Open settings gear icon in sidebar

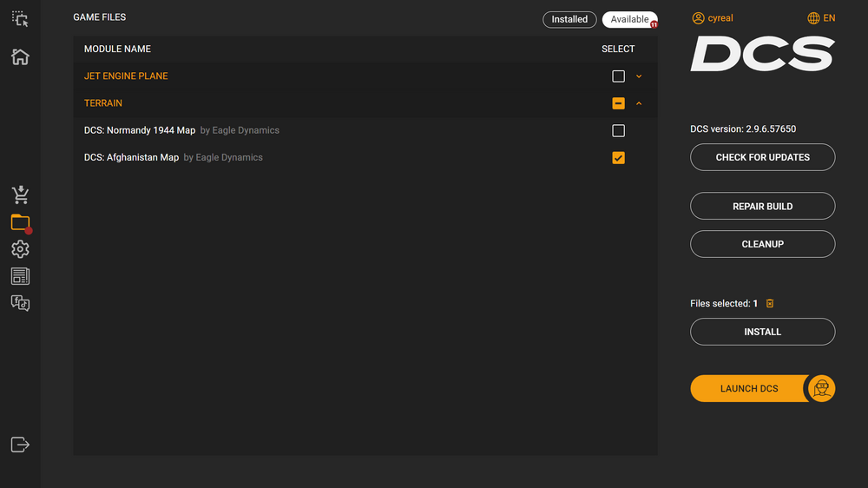pos(20,248)
